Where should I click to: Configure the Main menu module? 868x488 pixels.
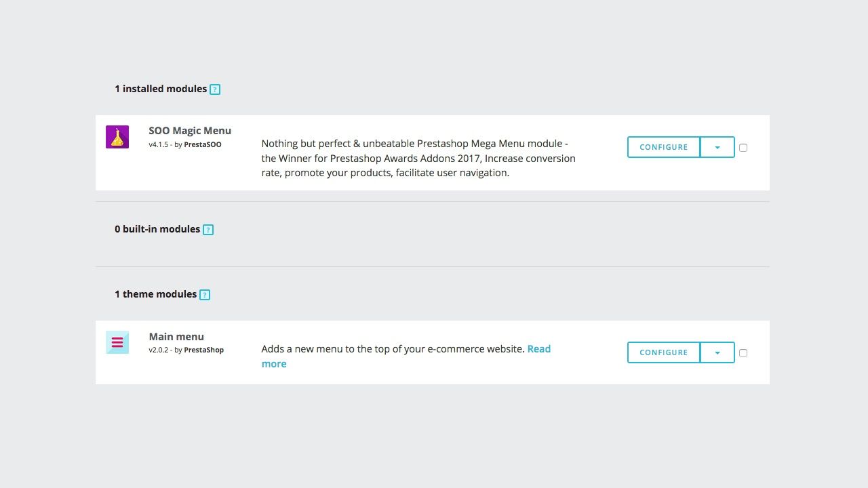tap(663, 352)
